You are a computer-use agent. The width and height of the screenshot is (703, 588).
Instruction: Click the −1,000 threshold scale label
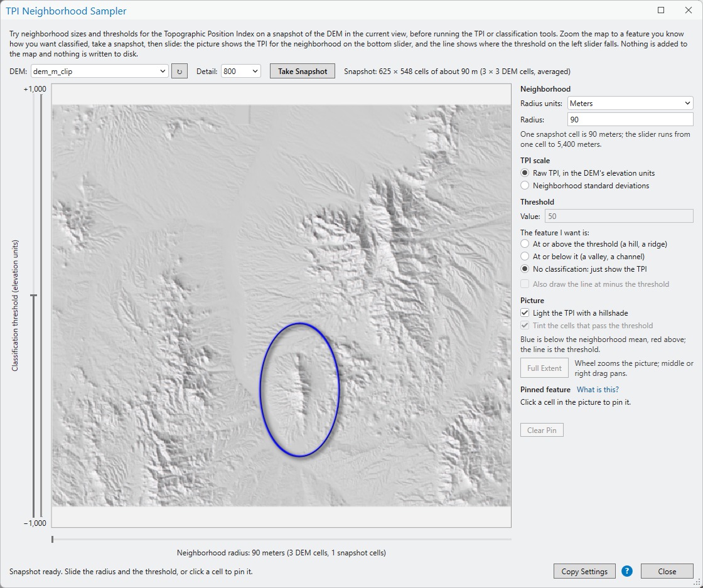pos(35,523)
